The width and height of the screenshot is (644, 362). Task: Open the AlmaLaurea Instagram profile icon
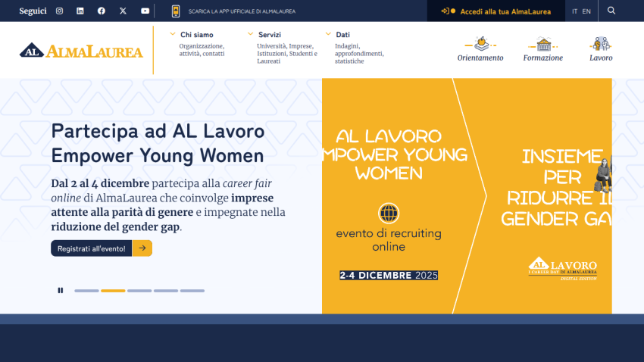[x=60, y=11]
